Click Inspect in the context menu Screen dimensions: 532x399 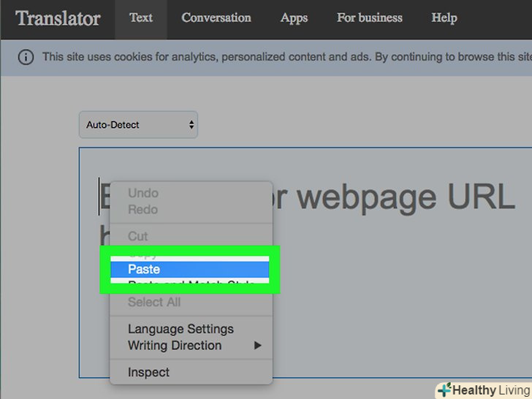[148, 372]
